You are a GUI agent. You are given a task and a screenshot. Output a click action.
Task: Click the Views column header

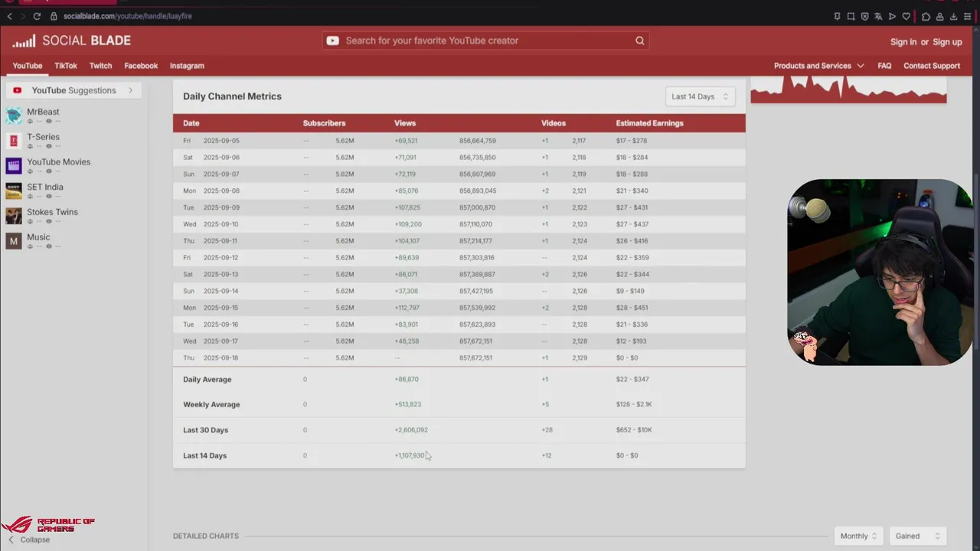405,123
